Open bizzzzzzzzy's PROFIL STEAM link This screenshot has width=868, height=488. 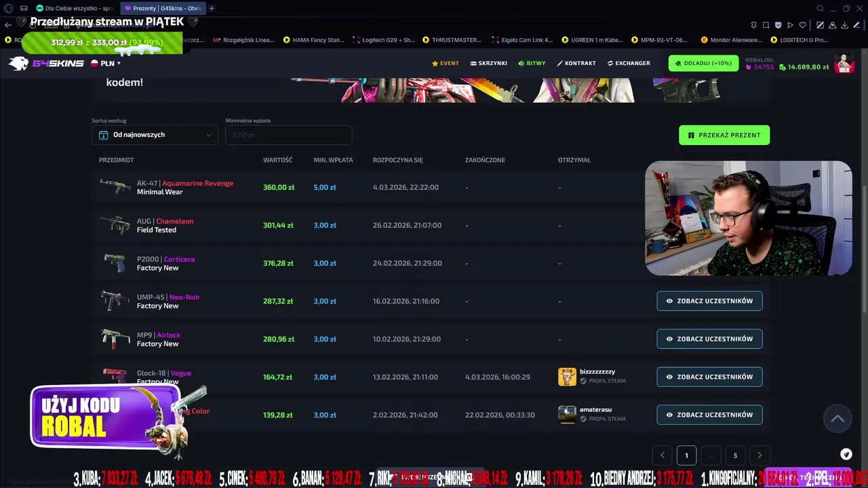click(x=602, y=381)
